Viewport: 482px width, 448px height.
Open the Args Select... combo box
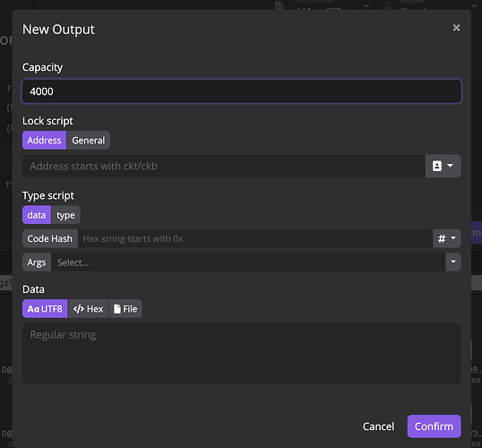248,262
